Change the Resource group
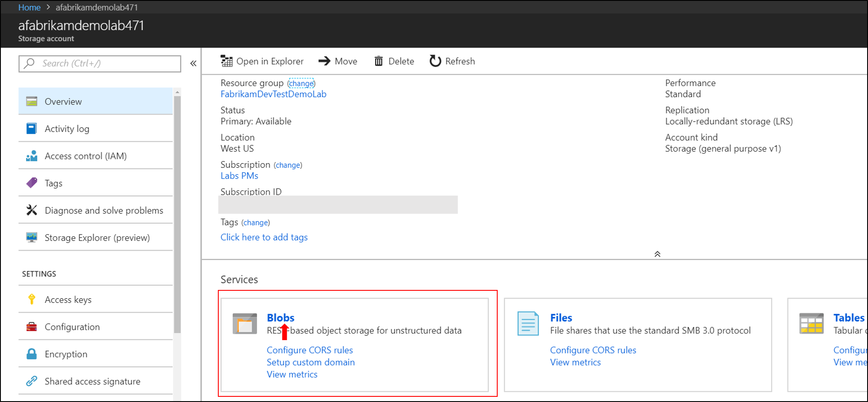The image size is (868, 402). click(301, 83)
